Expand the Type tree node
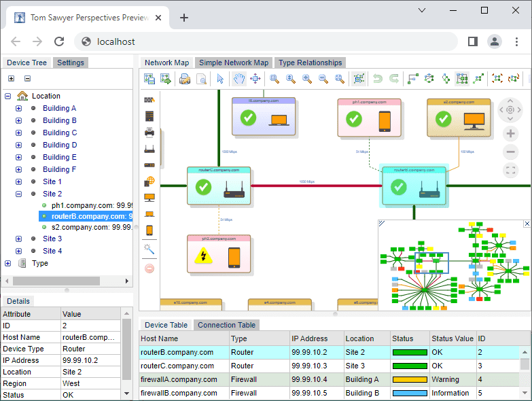This screenshot has width=532, height=401. pyautogui.click(x=8, y=263)
